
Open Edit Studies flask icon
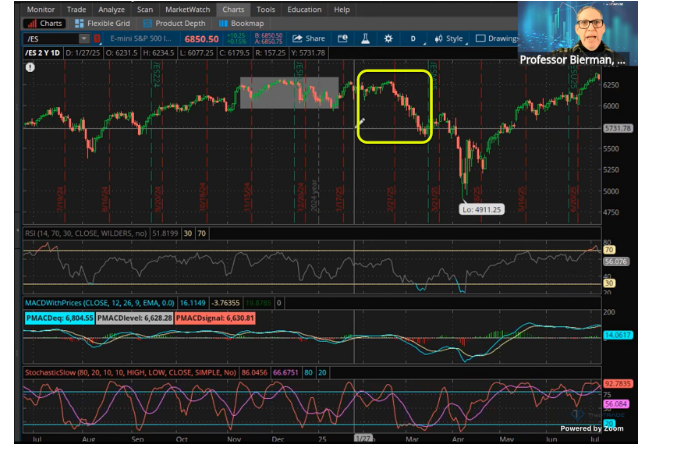365,39
